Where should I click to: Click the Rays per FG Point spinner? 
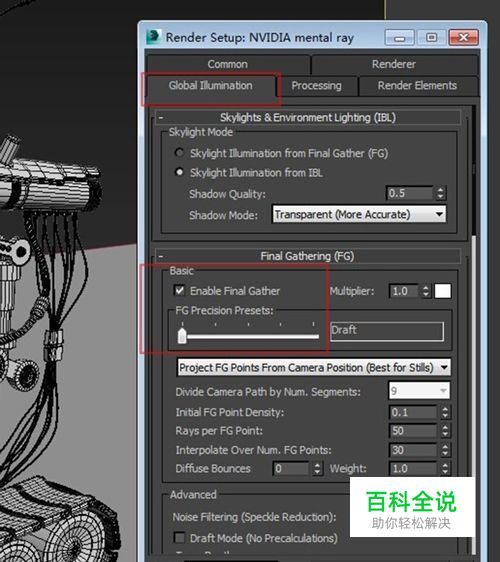[x=445, y=431]
